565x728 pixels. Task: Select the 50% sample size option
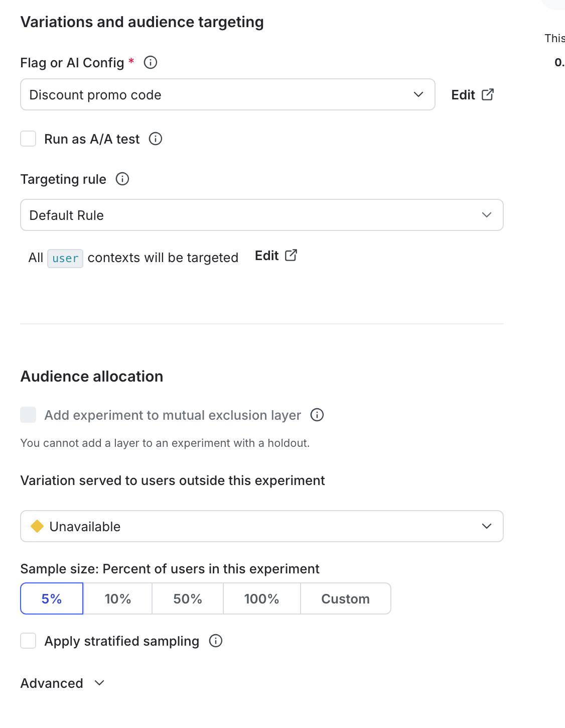click(187, 598)
